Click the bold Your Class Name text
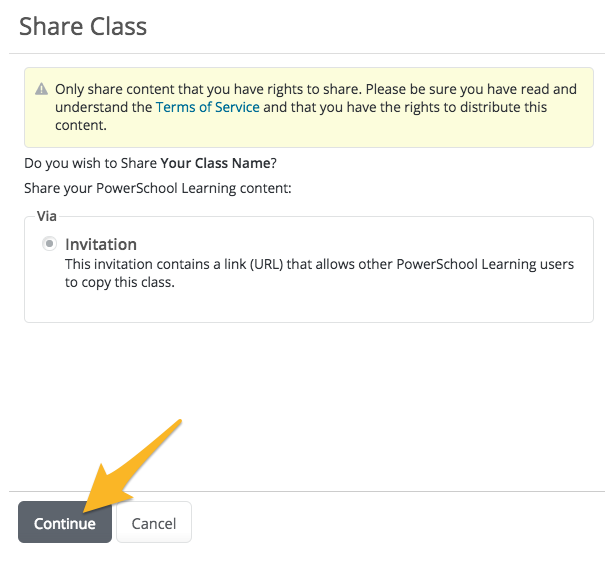The height and width of the screenshot is (561, 605). tap(215, 163)
